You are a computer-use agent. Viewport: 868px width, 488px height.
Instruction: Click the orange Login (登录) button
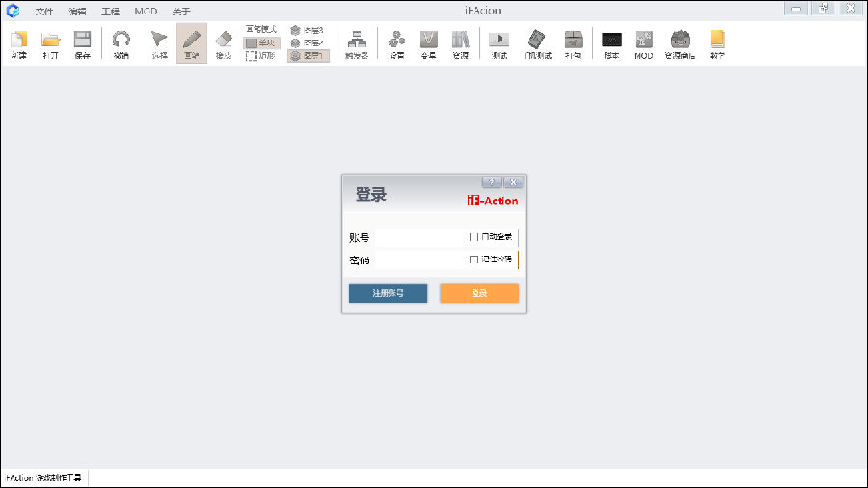coord(479,293)
